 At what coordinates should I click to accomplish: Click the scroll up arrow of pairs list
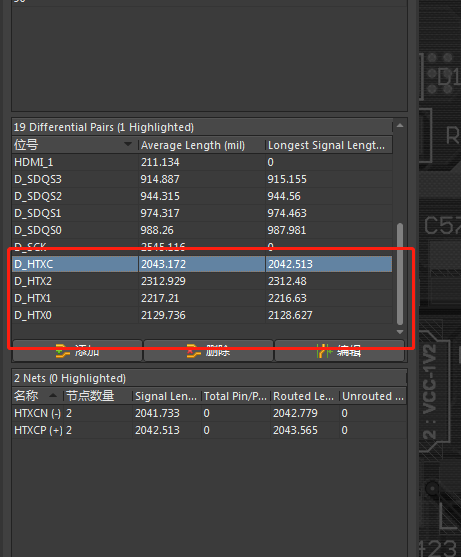(400, 125)
